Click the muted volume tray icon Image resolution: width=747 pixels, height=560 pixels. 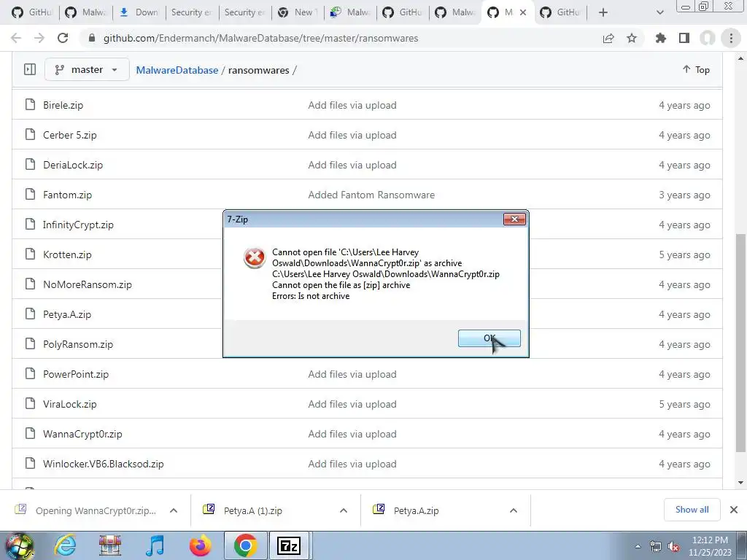(673, 546)
